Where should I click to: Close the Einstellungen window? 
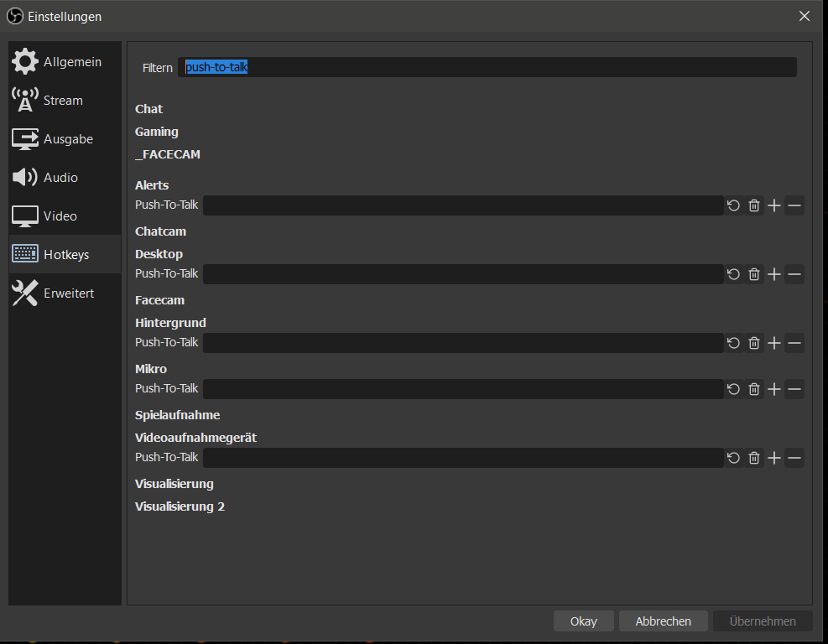[804, 17]
